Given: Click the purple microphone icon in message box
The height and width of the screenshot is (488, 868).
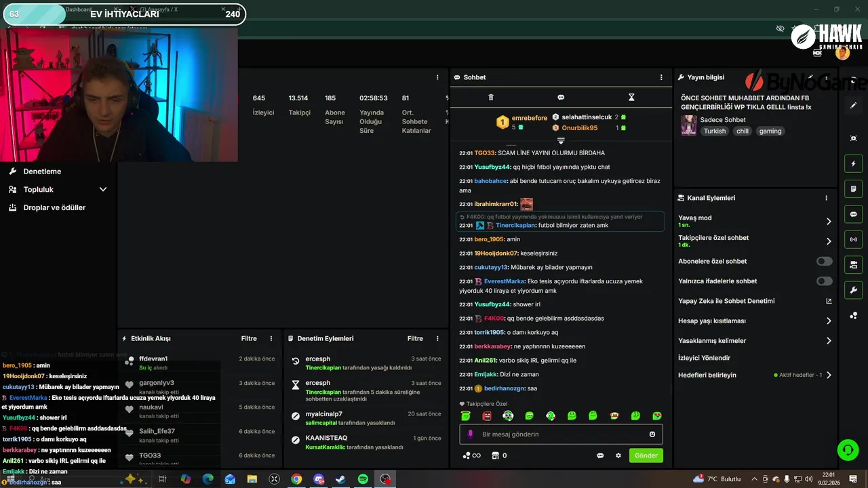Looking at the screenshot, I should [471, 434].
